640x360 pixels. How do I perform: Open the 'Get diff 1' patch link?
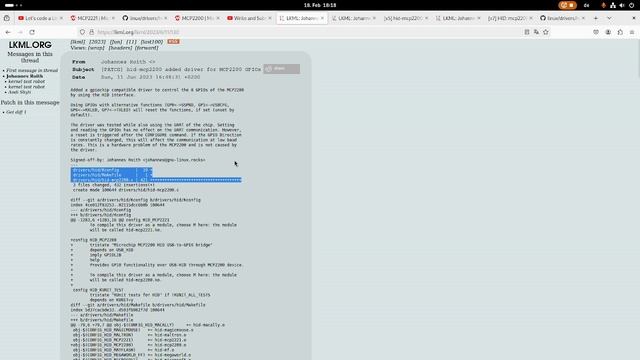(x=16, y=112)
